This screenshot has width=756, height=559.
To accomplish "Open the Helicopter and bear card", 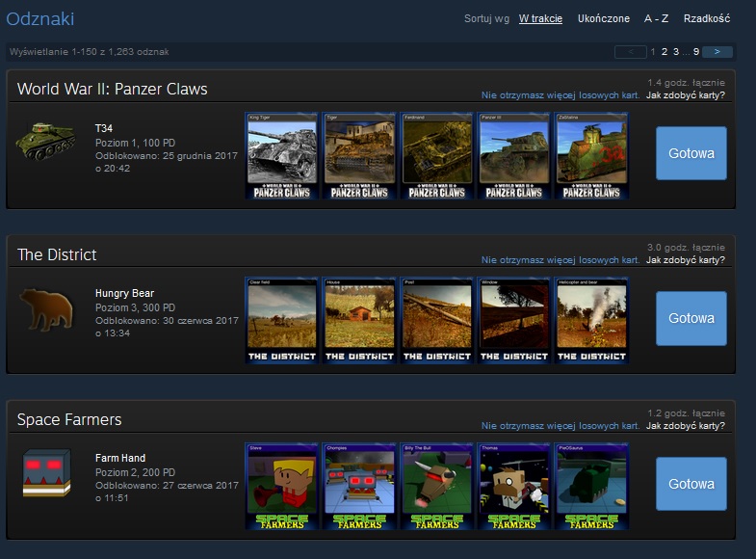I will pos(591,320).
